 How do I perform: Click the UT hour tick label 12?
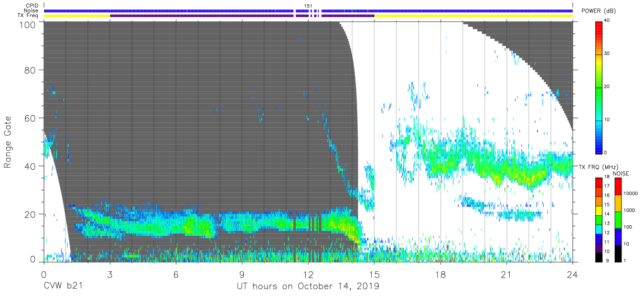pos(308,274)
